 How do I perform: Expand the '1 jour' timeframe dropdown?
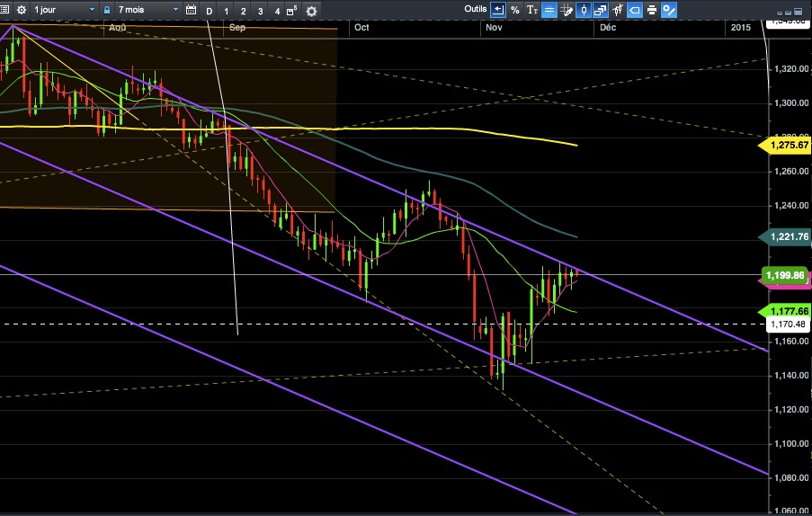click(x=64, y=10)
